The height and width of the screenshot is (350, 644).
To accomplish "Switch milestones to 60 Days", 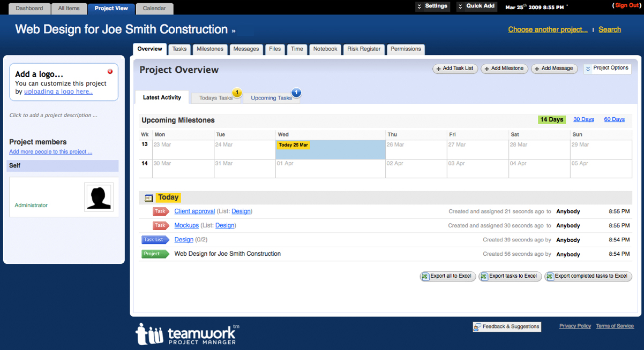I will pos(614,119).
